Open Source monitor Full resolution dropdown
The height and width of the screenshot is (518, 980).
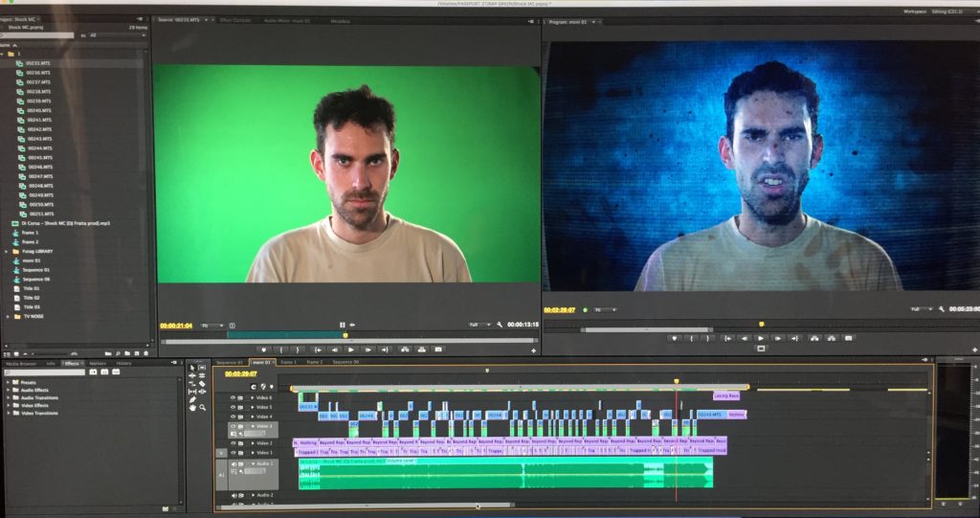click(479, 325)
